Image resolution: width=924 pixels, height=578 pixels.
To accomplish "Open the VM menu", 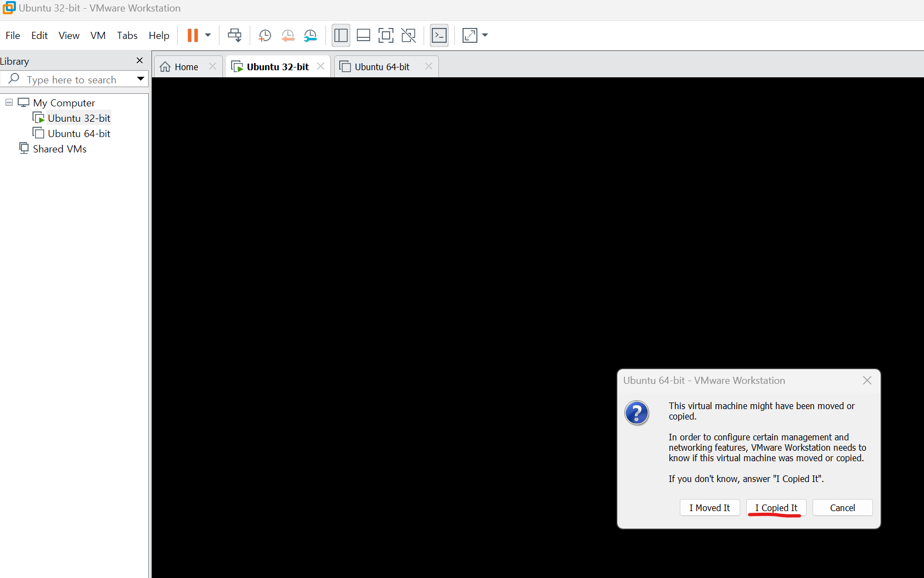I will click(x=98, y=36).
